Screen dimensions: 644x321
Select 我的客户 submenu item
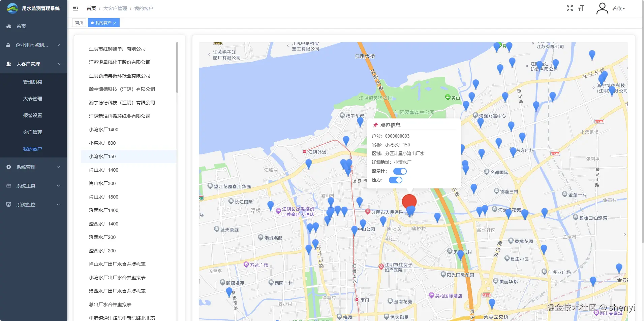point(33,149)
